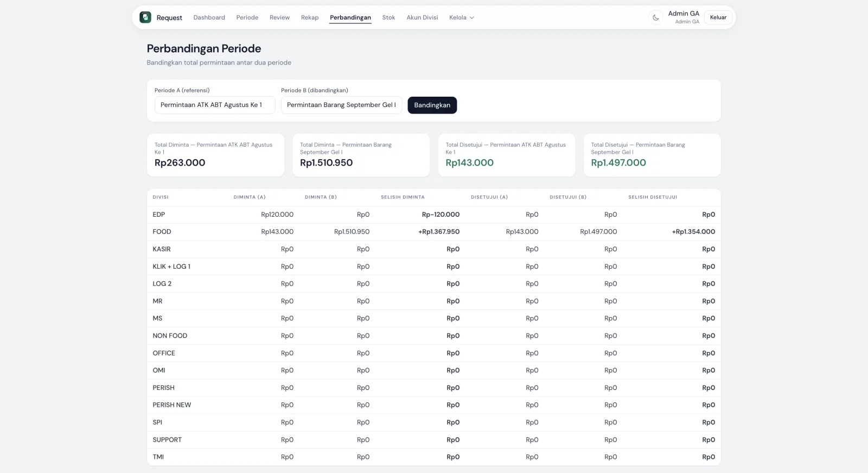Switch to the Review tab
Viewport: 868px width, 473px height.
coord(280,17)
